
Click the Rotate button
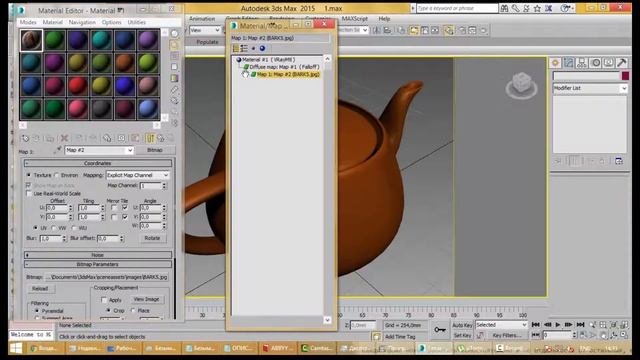[x=152, y=238]
